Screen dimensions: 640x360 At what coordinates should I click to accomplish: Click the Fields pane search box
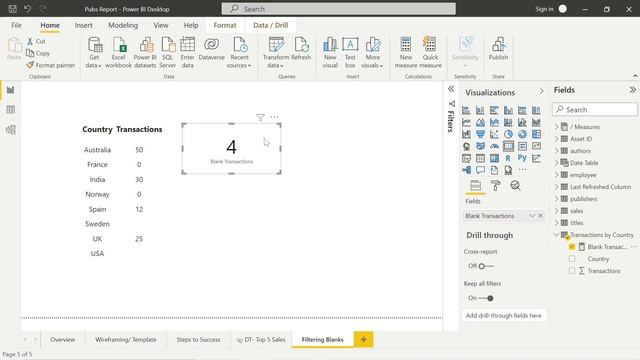[595, 109]
